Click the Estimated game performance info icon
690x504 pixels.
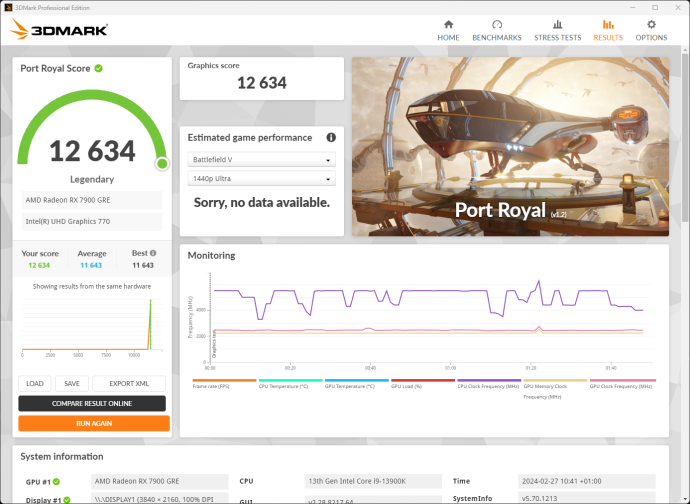331,138
